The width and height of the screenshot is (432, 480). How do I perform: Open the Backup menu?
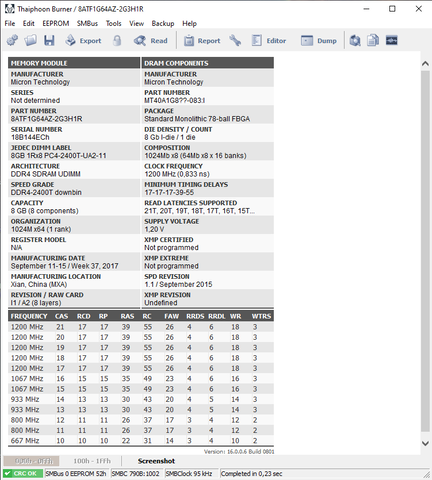(x=163, y=23)
